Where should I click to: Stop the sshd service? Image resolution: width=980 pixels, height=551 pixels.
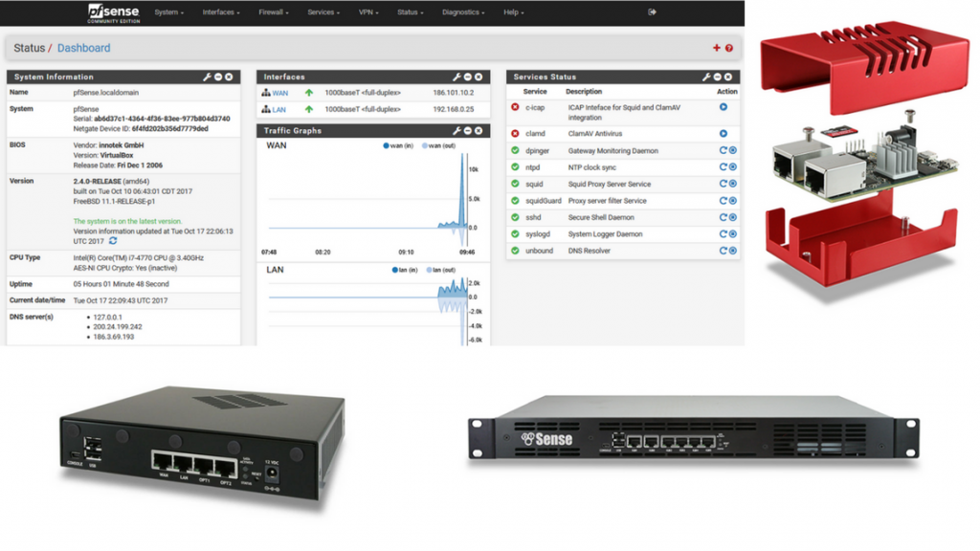pos(732,217)
